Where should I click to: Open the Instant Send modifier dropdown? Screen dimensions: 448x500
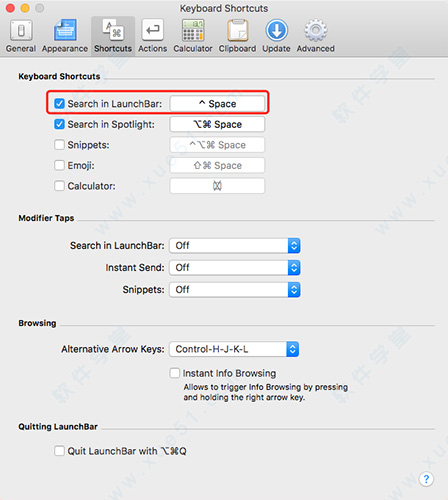(235, 268)
